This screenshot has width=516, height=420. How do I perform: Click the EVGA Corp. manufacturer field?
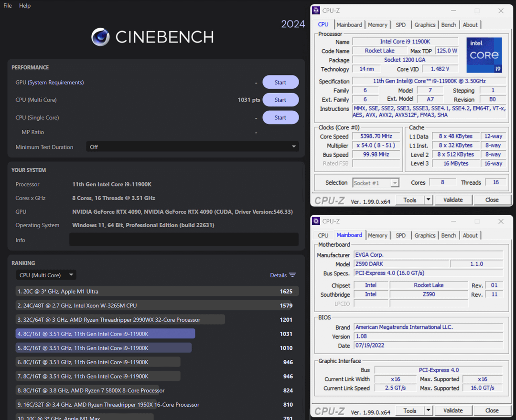(x=429, y=255)
